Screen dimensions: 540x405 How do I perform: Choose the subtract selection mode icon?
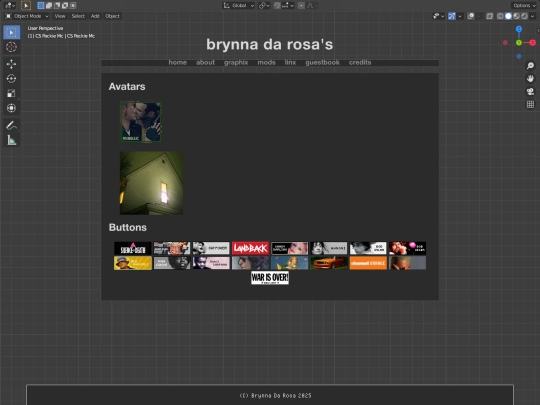57,6
